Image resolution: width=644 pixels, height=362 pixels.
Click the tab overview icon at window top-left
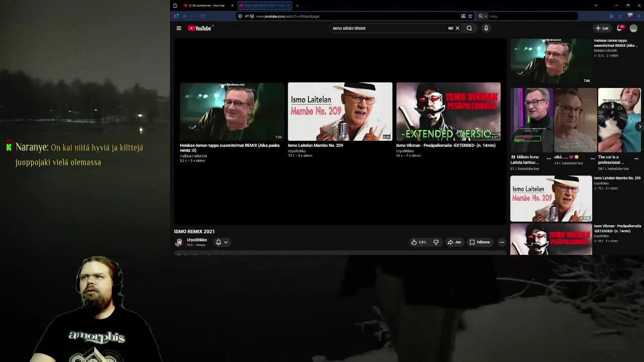click(x=175, y=6)
